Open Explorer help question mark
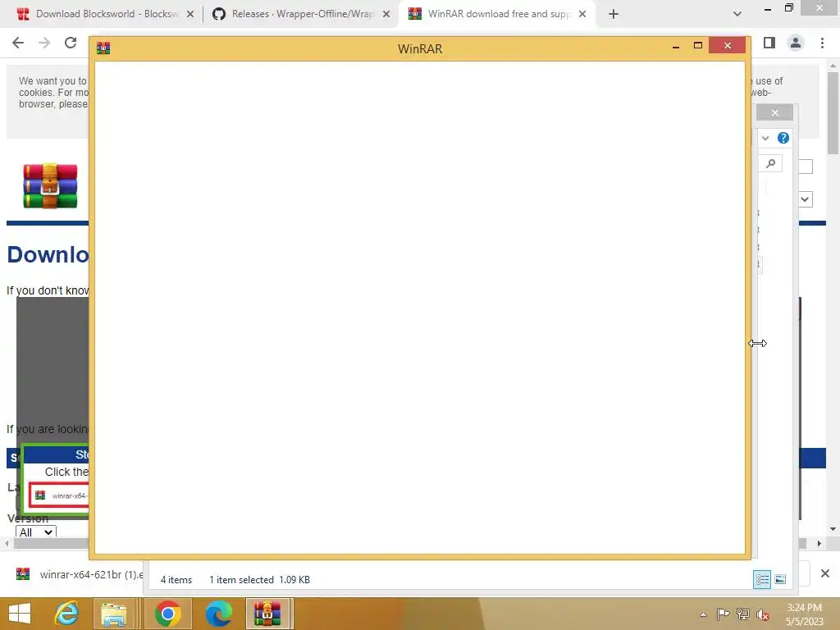Viewport: 840px width, 630px height. pos(783,138)
